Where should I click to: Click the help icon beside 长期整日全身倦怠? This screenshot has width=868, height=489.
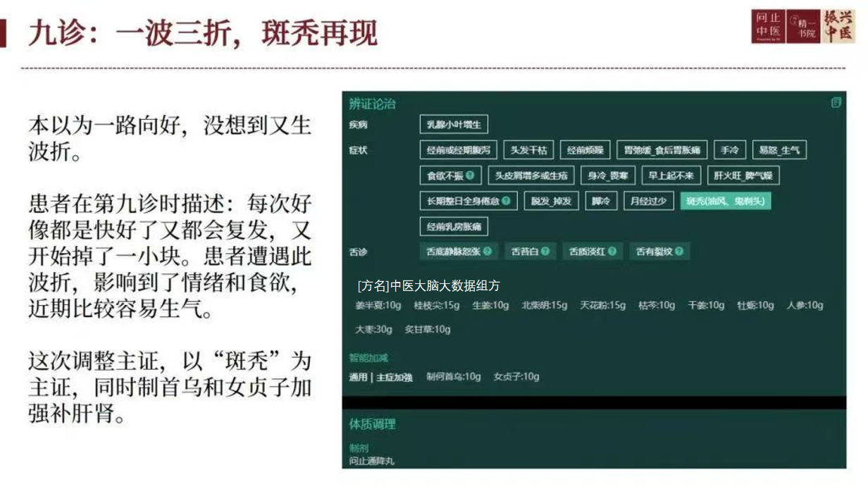[x=506, y=201]
